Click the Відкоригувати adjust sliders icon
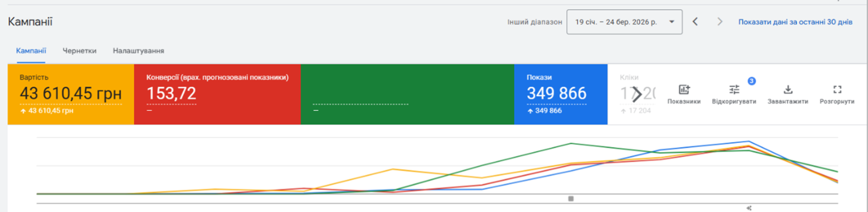This screenshot has width=868, height=212. [x=734, y=90]
